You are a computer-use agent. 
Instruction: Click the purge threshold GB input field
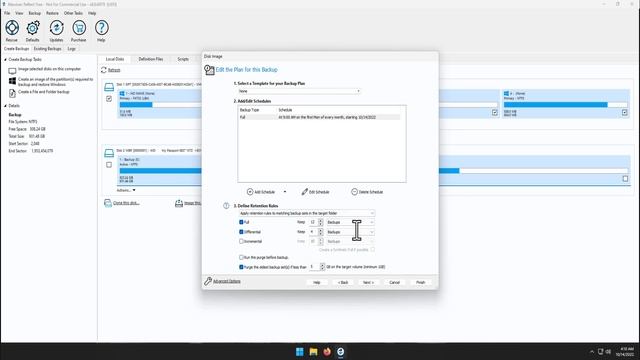click(x=314, y=267)
